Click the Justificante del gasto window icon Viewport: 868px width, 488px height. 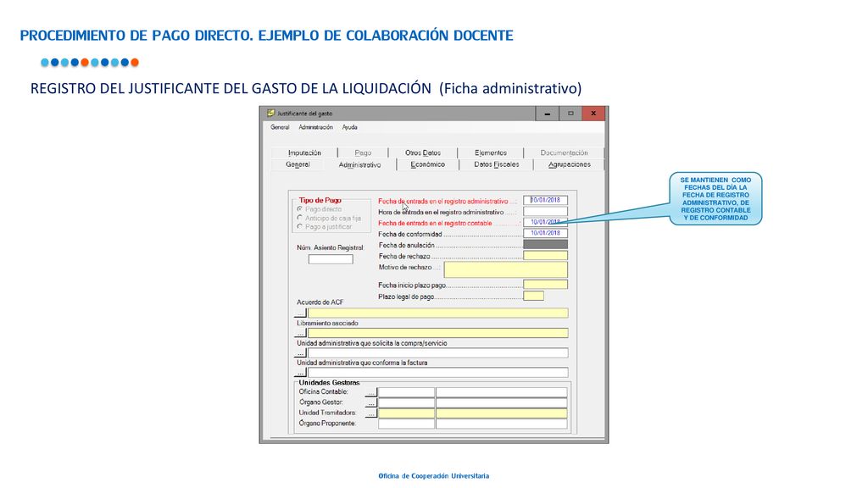(x=270, y=113)
